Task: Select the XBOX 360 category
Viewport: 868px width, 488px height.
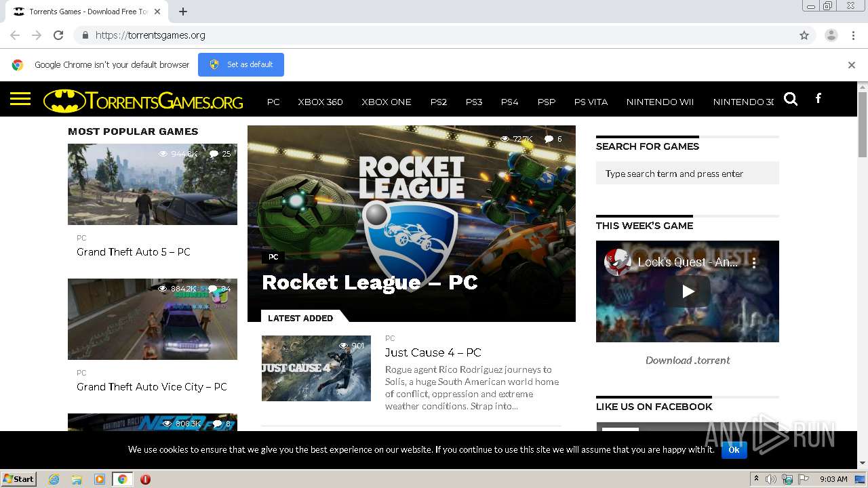Action: tap(320, 102)
